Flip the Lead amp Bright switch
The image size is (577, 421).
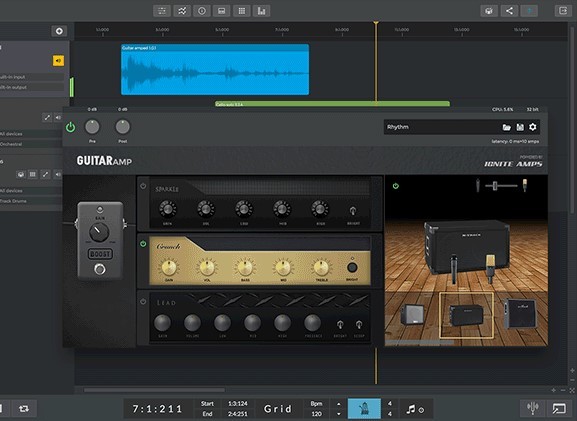(x=340, y=325)
